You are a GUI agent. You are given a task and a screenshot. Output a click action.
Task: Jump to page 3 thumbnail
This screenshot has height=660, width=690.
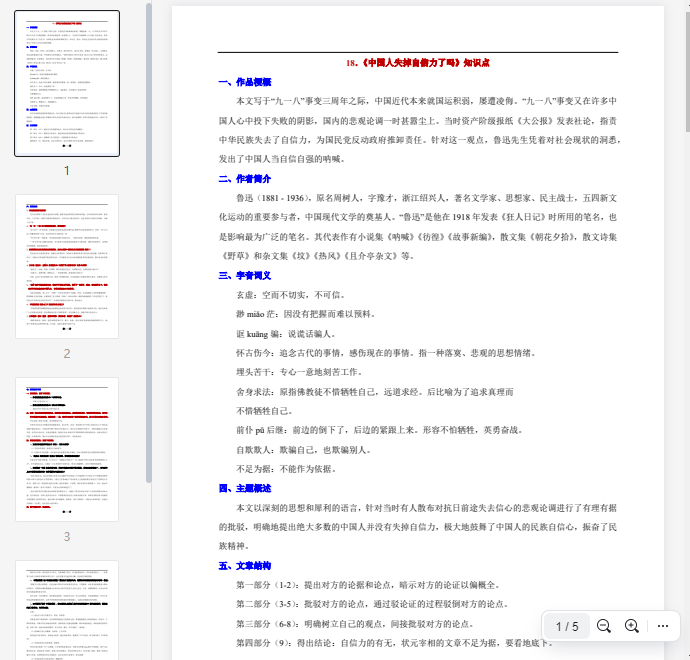[67, 449]
